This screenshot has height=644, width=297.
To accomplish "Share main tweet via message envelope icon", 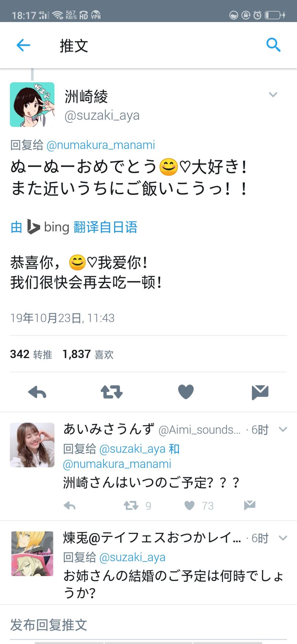I will pyautogui.click(x=260, y=392).
